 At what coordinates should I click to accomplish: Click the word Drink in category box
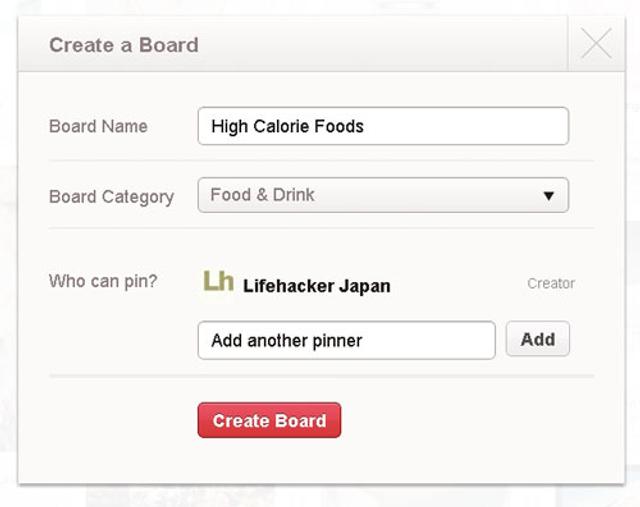click(292, 195)
